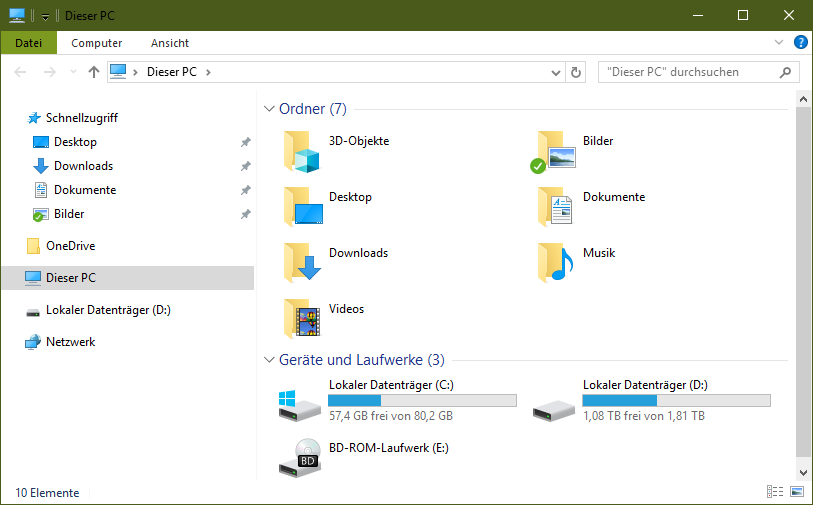This screenshot has width=813, height=505.
Task: Switch to the Ansicht ribbon tab
Action: click(170, 43)
